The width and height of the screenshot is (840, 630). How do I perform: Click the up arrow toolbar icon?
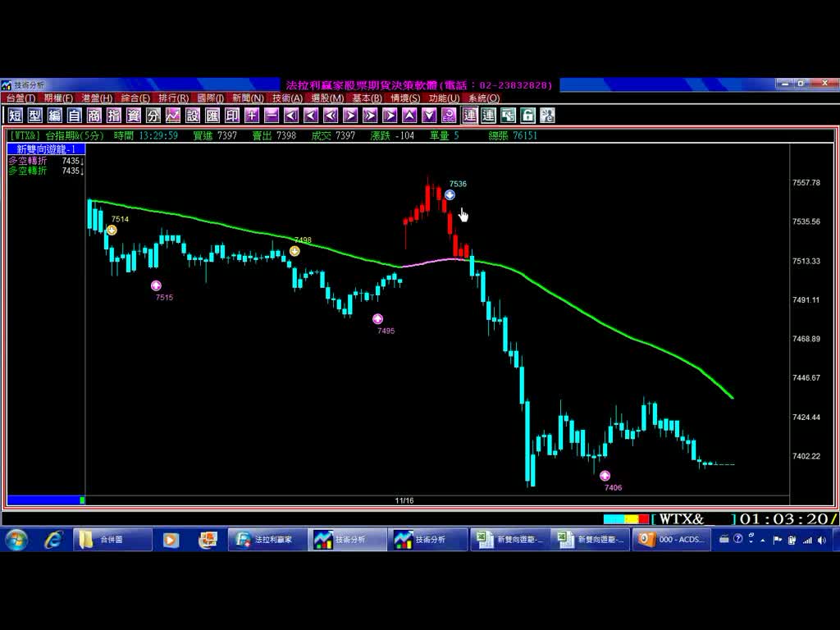click(410, 115)
